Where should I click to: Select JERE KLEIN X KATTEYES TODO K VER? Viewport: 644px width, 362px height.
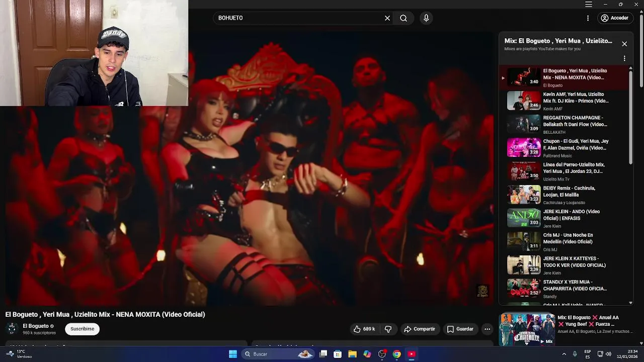tap(563, 265)
